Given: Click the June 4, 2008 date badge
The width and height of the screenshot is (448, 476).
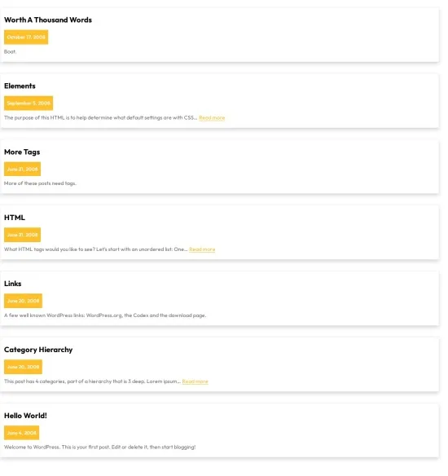Looking at the screenshot, I should tap(21, 433).
